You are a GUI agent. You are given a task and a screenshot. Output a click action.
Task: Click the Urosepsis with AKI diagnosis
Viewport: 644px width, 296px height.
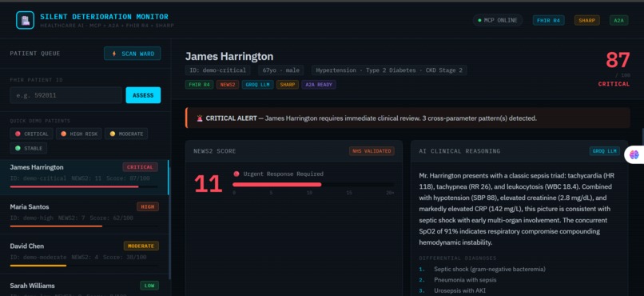tap(459, 290)
